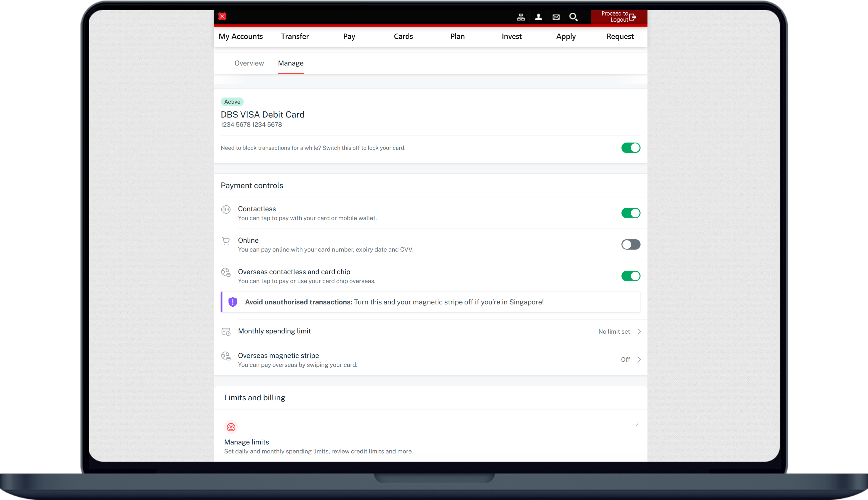Viewport: 868px width, 500px height.
Task: Expand Monthly spending limit chevron
Action: click(639, 332)
